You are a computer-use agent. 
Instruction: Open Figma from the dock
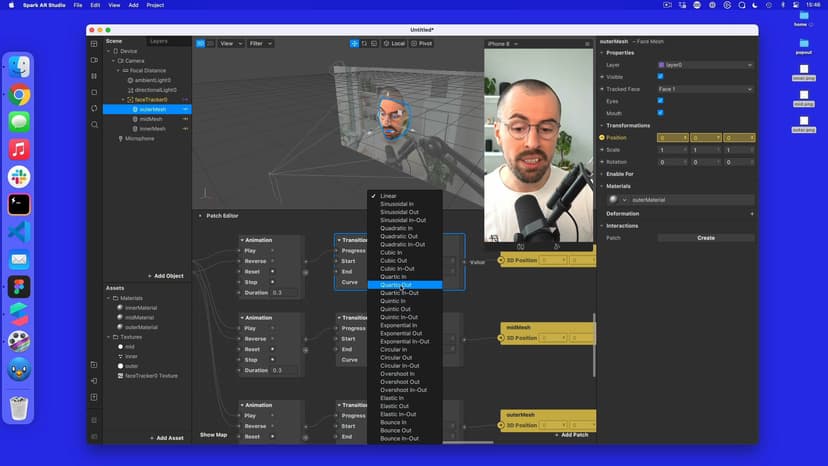(19, 287)
